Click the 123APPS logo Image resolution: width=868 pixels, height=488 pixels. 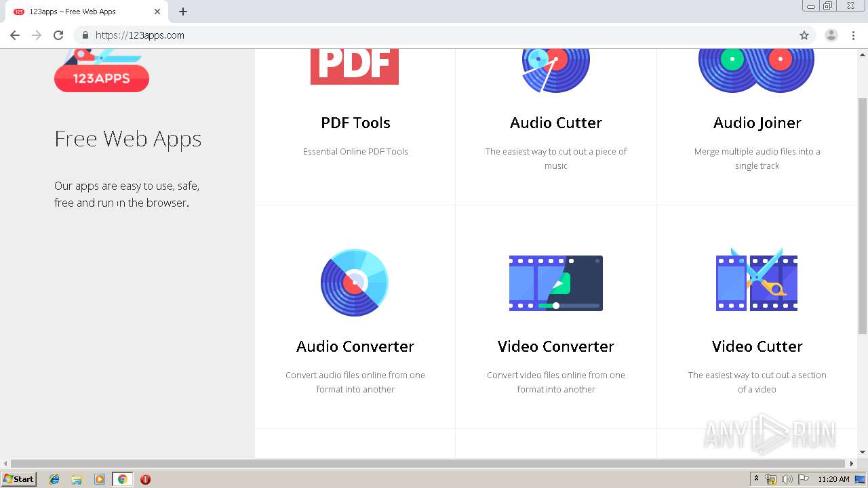102,70
